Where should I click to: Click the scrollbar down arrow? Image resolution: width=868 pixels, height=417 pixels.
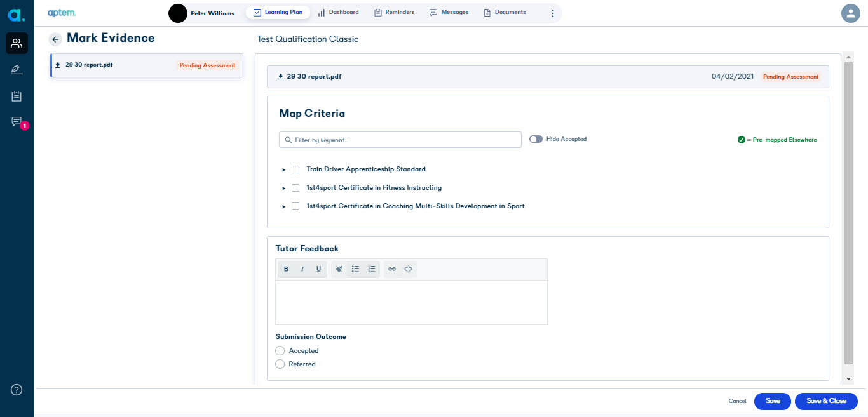point(848,379)
